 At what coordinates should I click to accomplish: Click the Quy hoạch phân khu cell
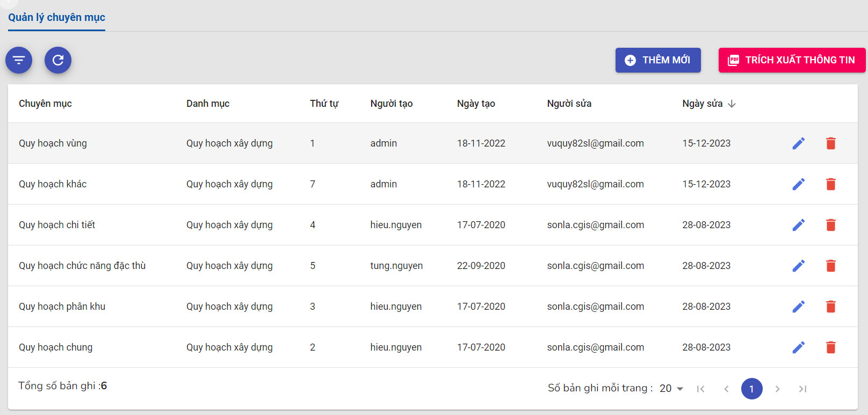pos(62,307)
